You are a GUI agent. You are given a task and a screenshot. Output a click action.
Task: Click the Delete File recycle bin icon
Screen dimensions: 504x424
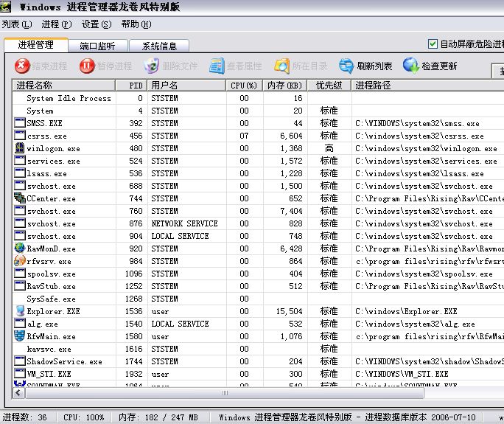151,66
